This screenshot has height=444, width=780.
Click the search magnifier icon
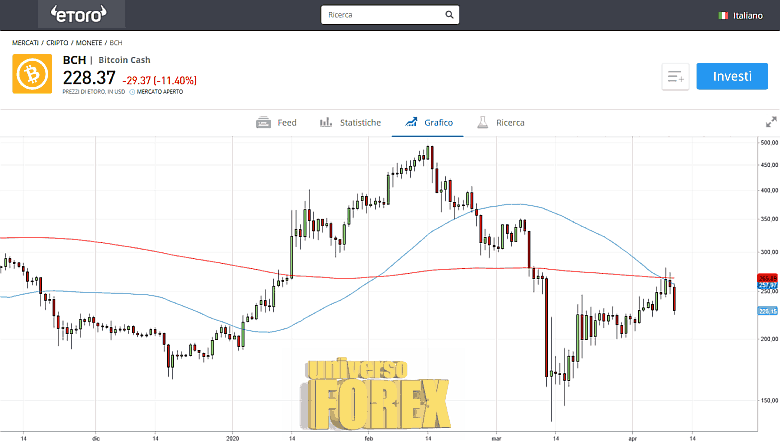[450, 15]
